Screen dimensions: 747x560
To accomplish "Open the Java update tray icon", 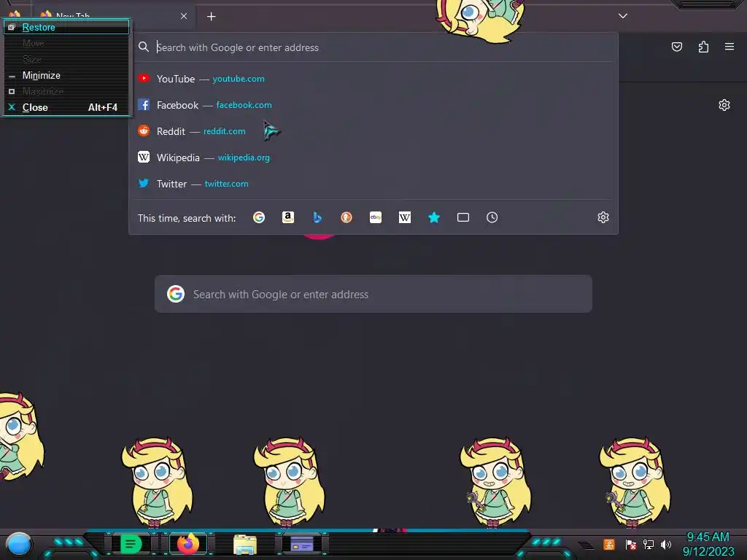I will coord(609,544).
